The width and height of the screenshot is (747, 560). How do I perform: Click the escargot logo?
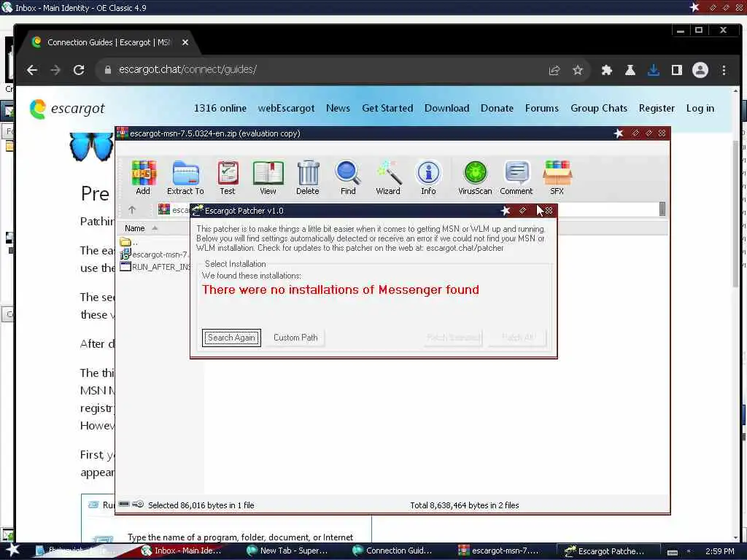pos(67,109)
